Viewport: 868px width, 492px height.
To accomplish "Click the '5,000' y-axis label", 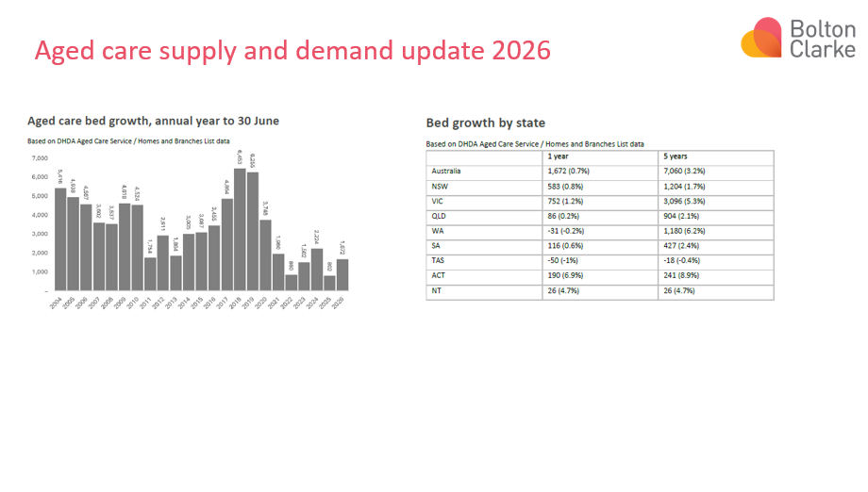I will [x=40, y=196].
